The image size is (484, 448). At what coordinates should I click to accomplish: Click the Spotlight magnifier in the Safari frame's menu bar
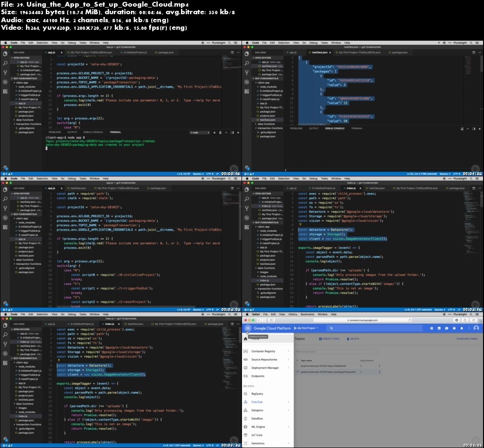coord(471,315)
